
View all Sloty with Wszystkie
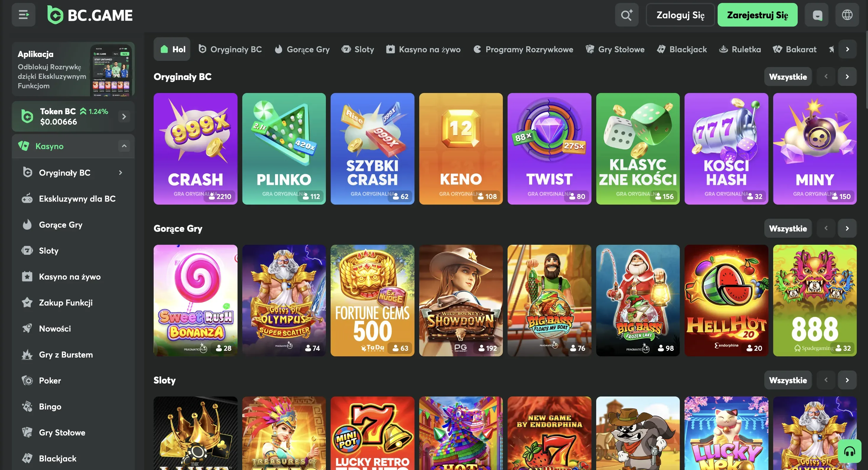coord(788,380)
